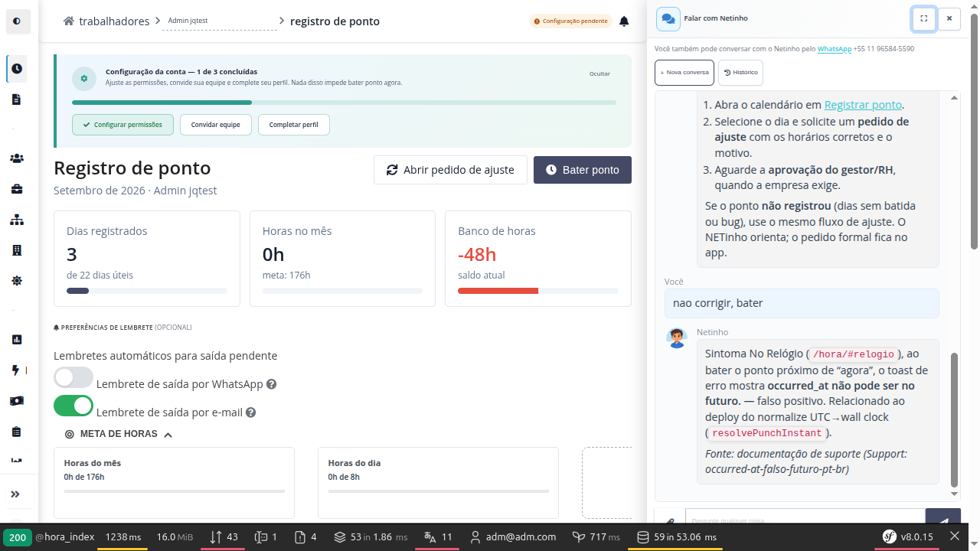Open the 200 status in debug toolbar

tap(18, 537)
